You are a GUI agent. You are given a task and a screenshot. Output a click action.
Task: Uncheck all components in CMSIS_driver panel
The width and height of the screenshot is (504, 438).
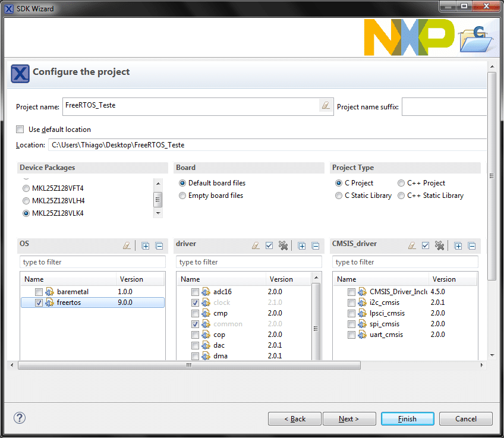tap(439, 246)
